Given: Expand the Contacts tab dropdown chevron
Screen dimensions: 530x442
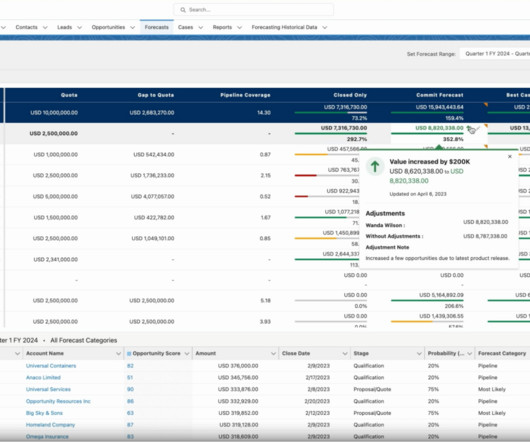Looking at the screenshot, I should (x=45, y=28).
